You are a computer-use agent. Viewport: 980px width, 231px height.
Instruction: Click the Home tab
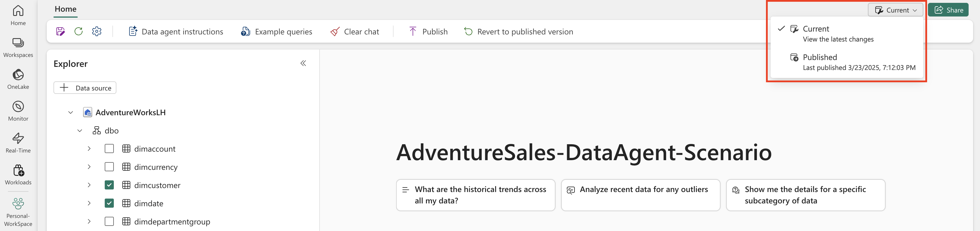click(x=65, y=9)
